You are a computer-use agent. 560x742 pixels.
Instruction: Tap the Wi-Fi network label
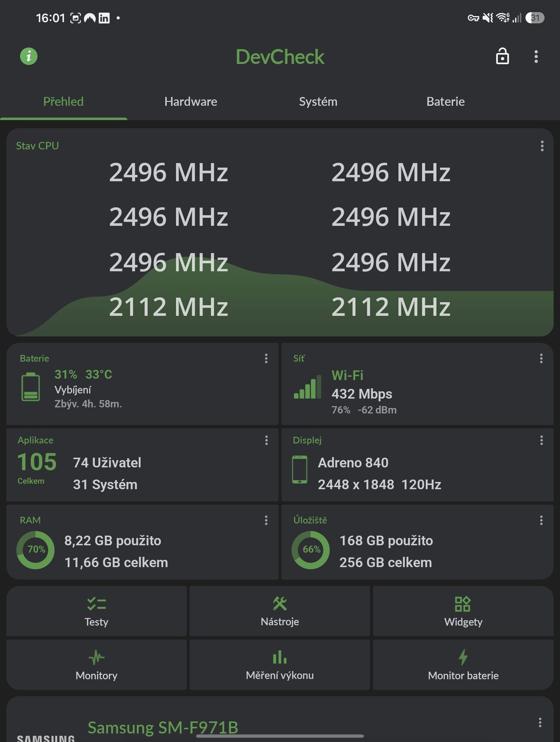(348, 375)
